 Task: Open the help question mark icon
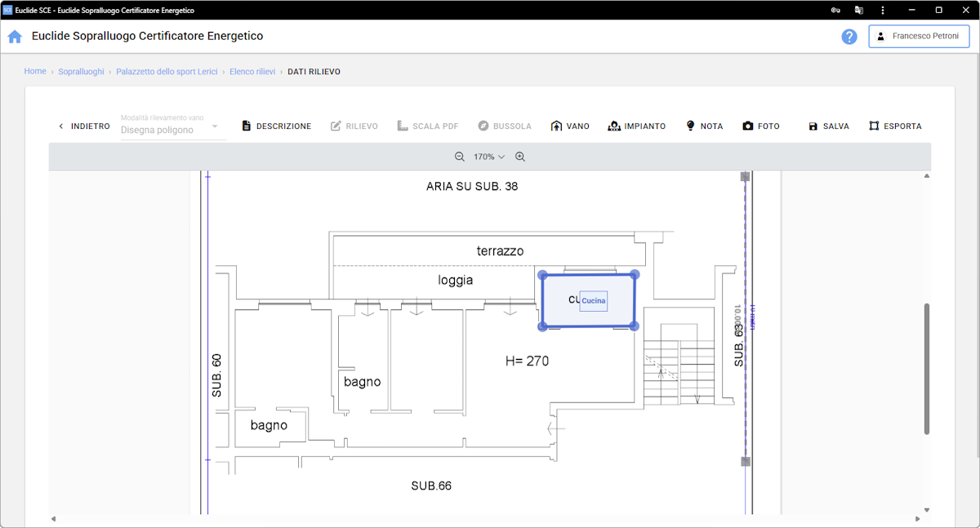(x=849, y=37)
